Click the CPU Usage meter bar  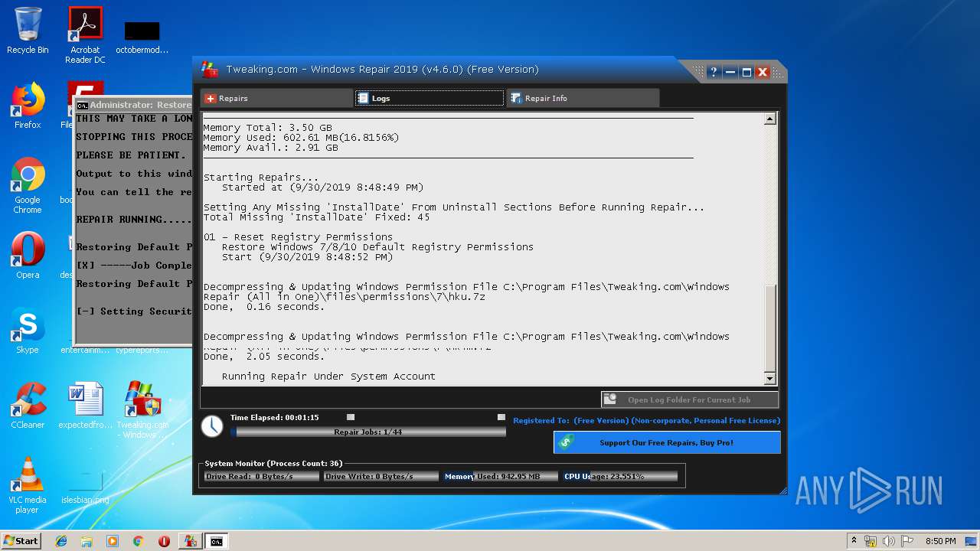click(x=620, y=476)
